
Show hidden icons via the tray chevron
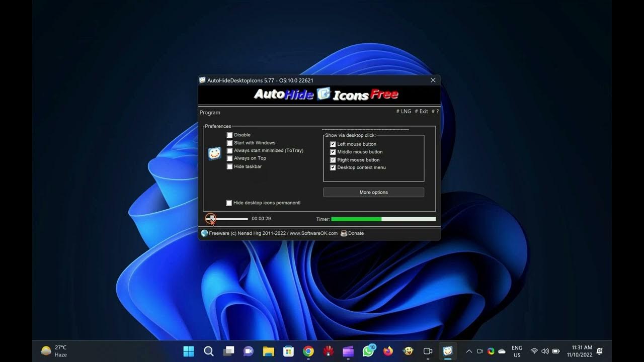pyautogui.click(x=469, y=351)
